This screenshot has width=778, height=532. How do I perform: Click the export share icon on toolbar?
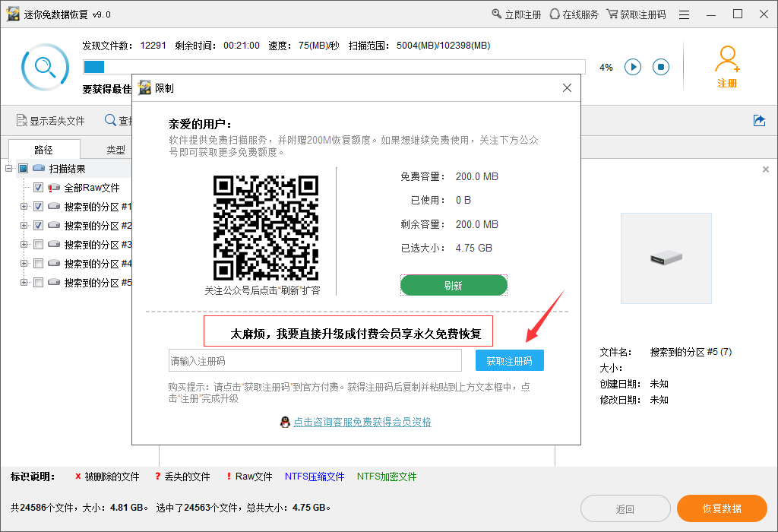pyautogui.click(x=759, y=120)
